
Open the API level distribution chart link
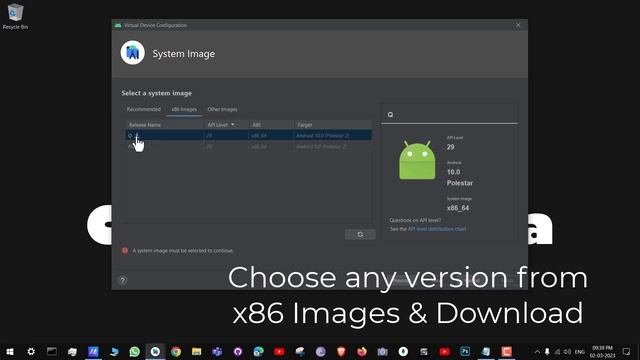pos(437,229)
